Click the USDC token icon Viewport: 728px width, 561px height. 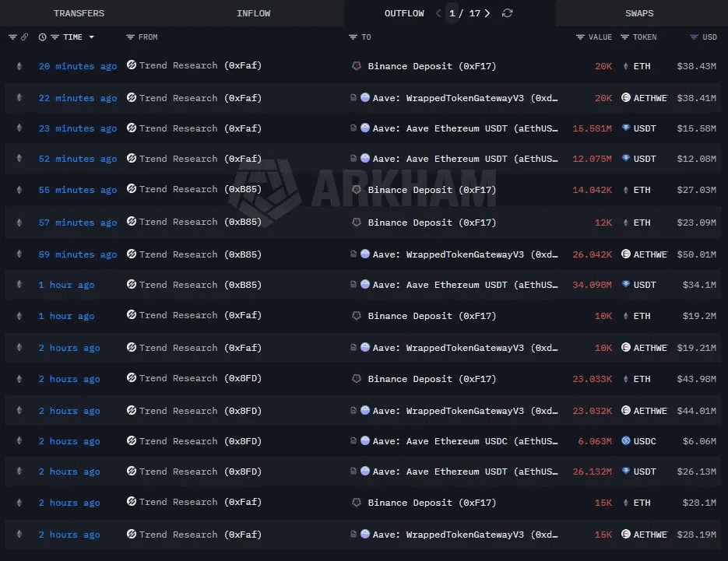click(x=625, y=441)
